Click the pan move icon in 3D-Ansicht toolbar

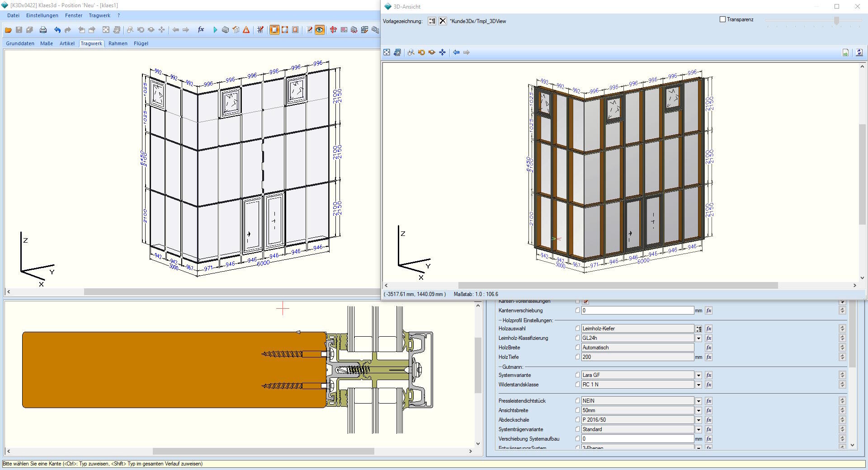(x=442, y=52)
